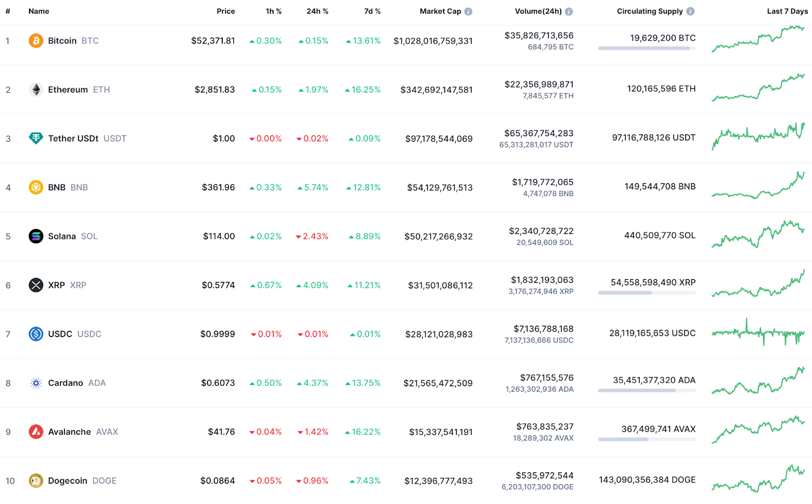Click the XRP logo

[x=35, y=285]
